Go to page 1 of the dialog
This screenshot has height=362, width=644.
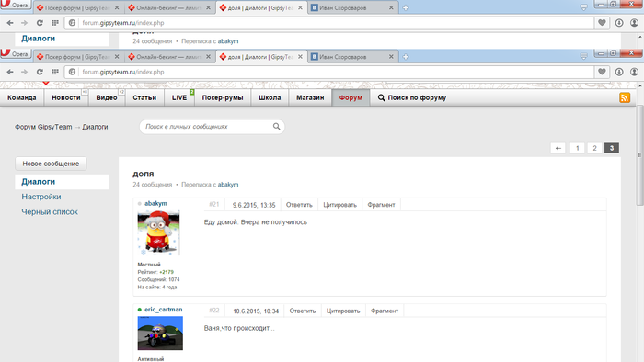[577, 148]
